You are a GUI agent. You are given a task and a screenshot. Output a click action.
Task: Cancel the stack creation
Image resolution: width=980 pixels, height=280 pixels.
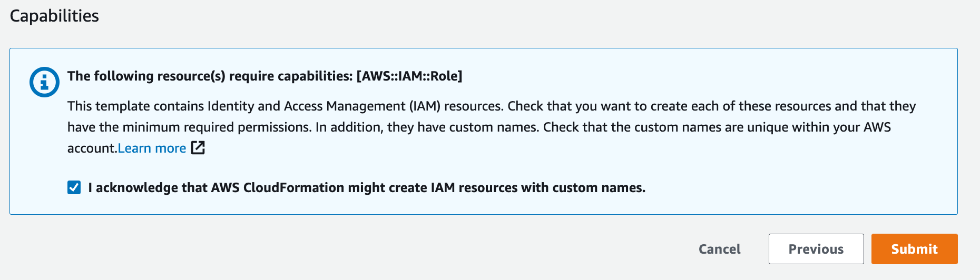coord(719,249)
